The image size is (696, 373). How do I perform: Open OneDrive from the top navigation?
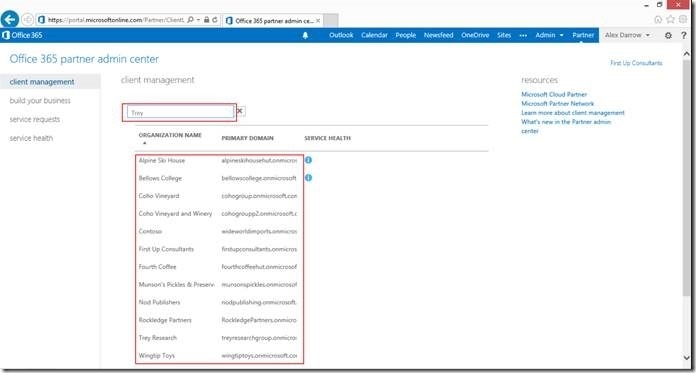[x=475, y=35]
